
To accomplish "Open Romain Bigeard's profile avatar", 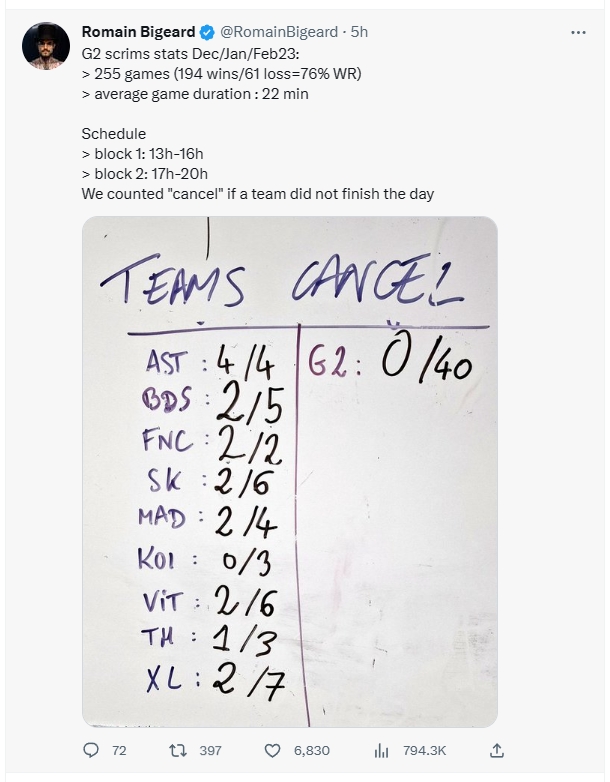I will pos(46,46).
